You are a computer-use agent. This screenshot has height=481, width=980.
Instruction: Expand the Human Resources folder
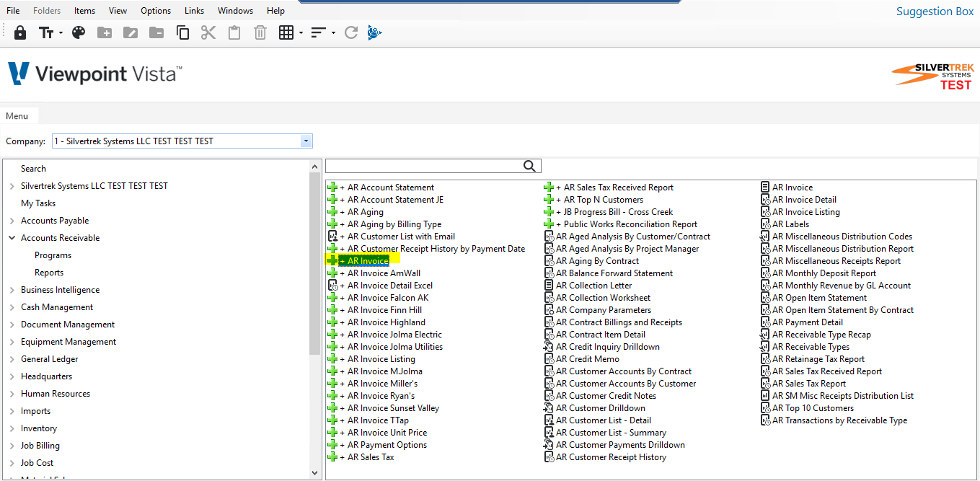[12, 394]
